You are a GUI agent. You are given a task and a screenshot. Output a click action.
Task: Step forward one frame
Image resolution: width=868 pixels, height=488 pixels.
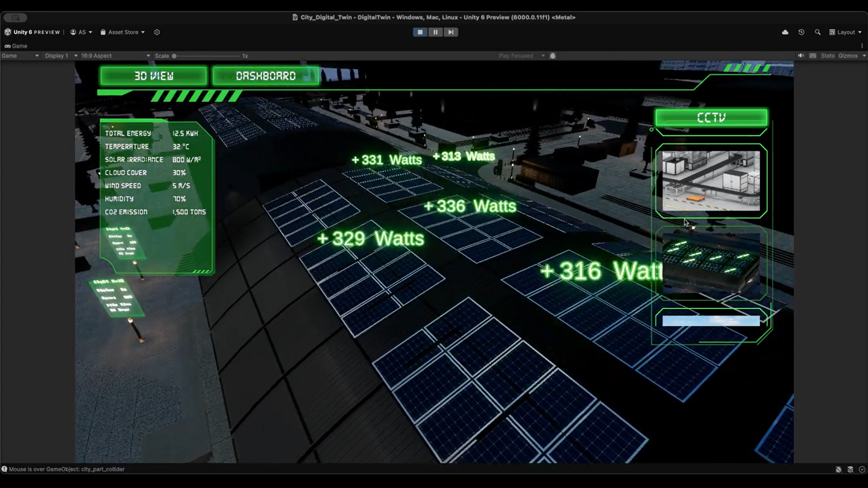click(x=451, y=32)
